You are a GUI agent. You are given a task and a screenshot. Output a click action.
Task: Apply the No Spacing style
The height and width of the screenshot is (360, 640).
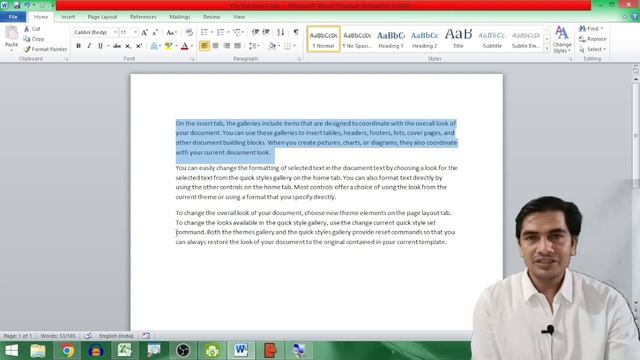357,39
